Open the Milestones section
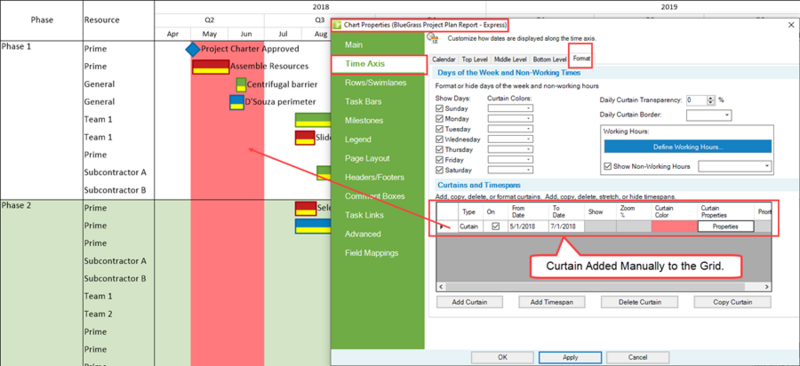Image resolution: width=800 pixels, height=366 pixels. point(364,120)
